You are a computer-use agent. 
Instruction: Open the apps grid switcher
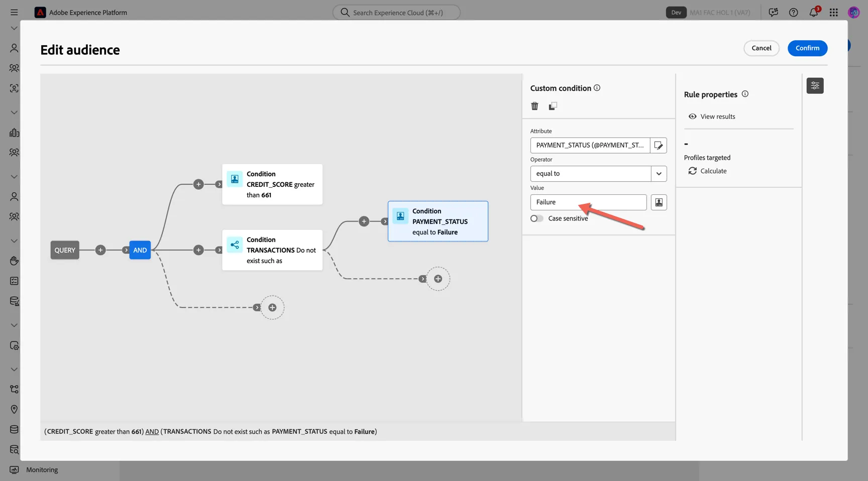click(833, 13)
